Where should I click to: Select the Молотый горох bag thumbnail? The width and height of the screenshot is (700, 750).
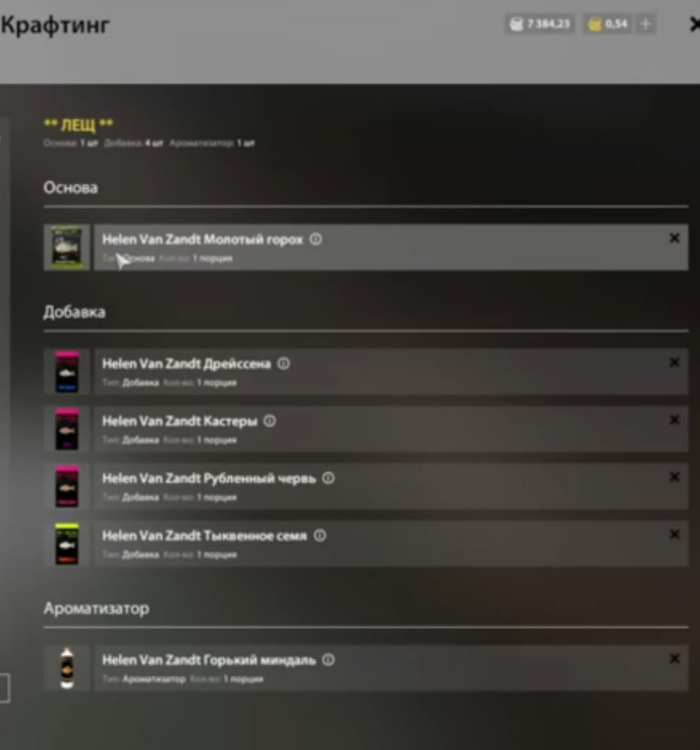67,247
